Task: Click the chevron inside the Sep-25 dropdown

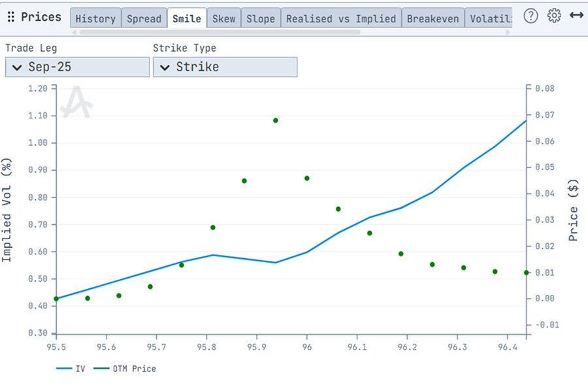Action: coord(17,67)
